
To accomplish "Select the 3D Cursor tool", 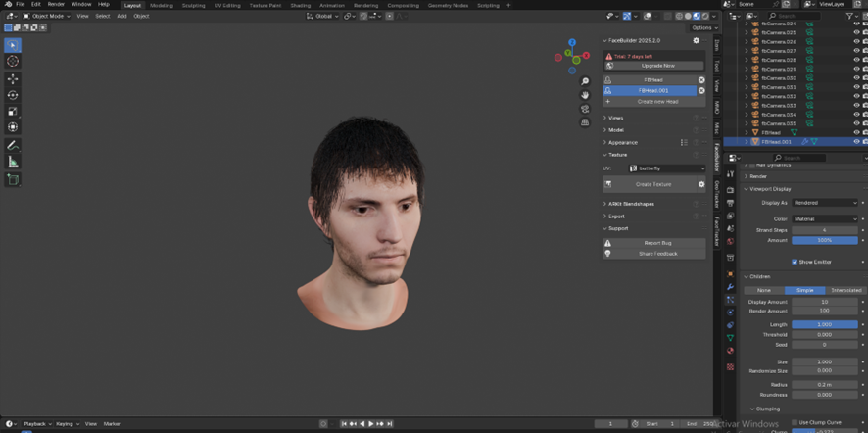I will [13, 61].
